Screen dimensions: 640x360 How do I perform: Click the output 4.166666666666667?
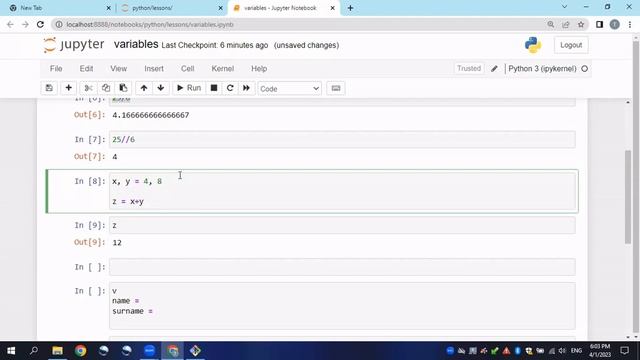151,115
